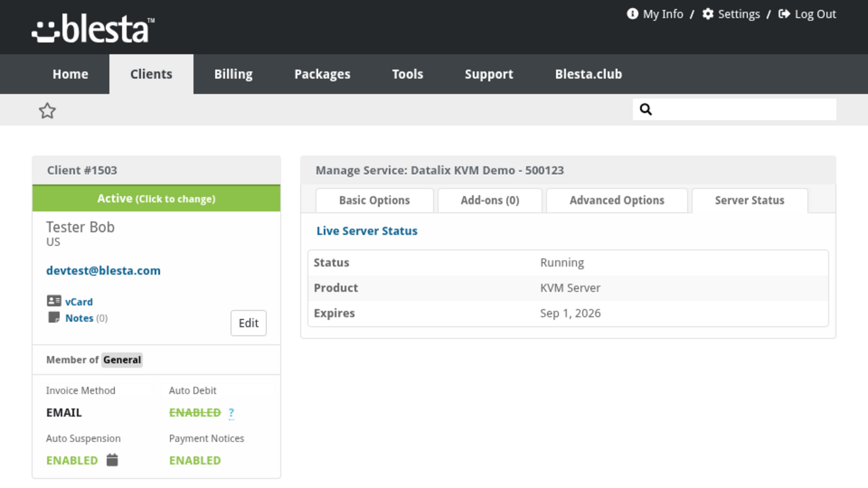Image resolution: width=868 pixels, height=488 pixels.
Task: Open the Blesta.club menu
Action: pyautogui.click(x=588, y=74)
